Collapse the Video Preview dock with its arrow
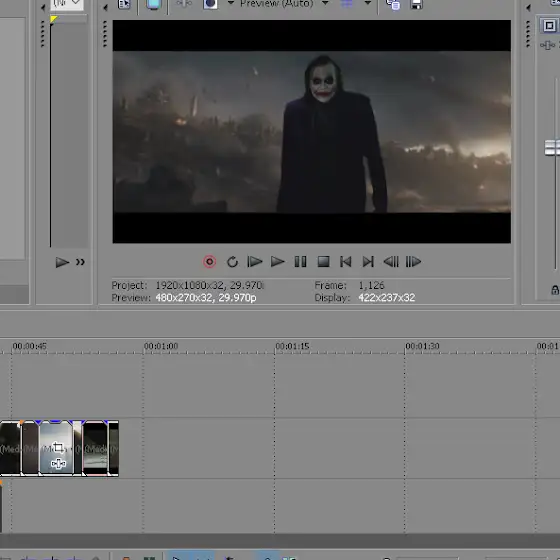Image resolution: width=560 pixels, height=560 pixels. tap(105, 8)
